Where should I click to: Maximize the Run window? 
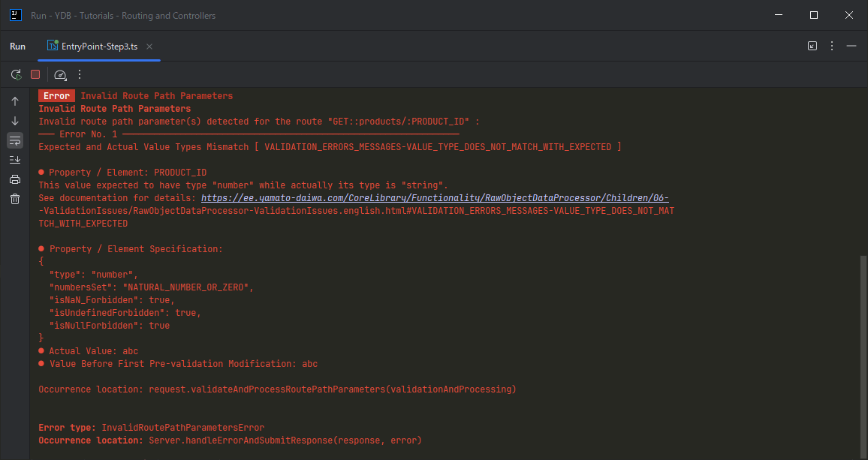(814, 15)
